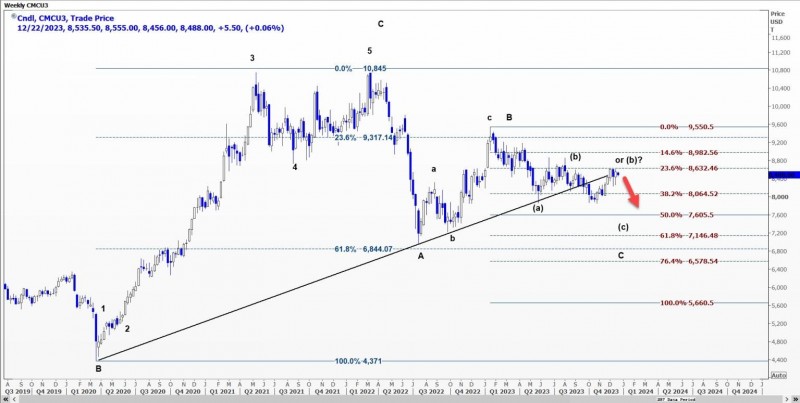Click the scroll-to-end double arrow on the scrollbar
Screen dimensions: 800x403
795,397
